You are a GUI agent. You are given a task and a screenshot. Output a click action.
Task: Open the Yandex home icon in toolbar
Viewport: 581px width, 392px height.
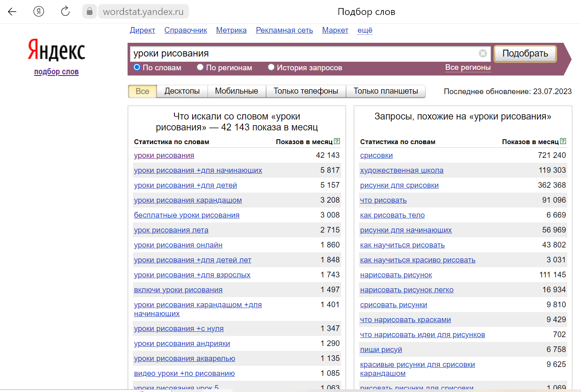pyautogui.click(x=39, y=11)
